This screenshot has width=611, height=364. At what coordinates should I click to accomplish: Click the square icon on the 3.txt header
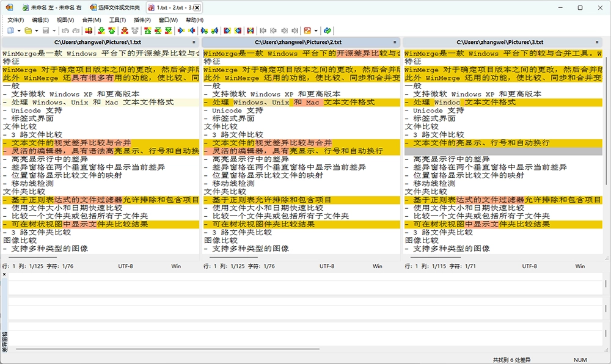[597, 42]
